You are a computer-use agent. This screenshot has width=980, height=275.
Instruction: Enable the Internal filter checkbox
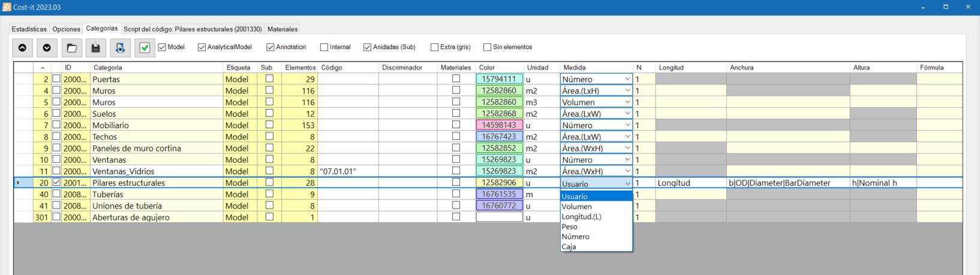324,47
